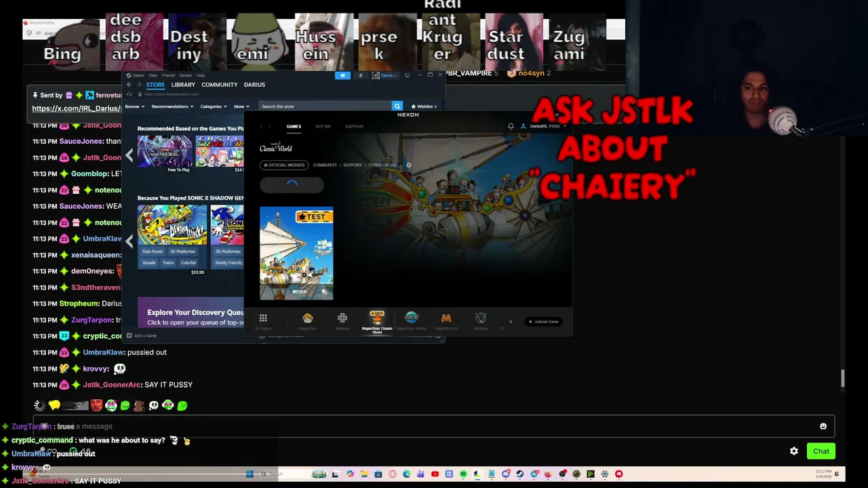
Task: Open chat settings gear
Action: pos(794,451)
